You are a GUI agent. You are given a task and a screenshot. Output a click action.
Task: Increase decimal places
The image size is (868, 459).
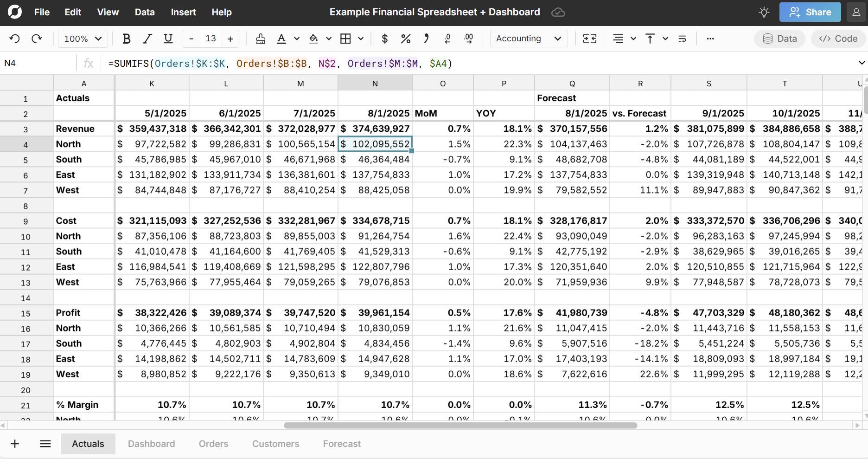[x=468, y=39]
